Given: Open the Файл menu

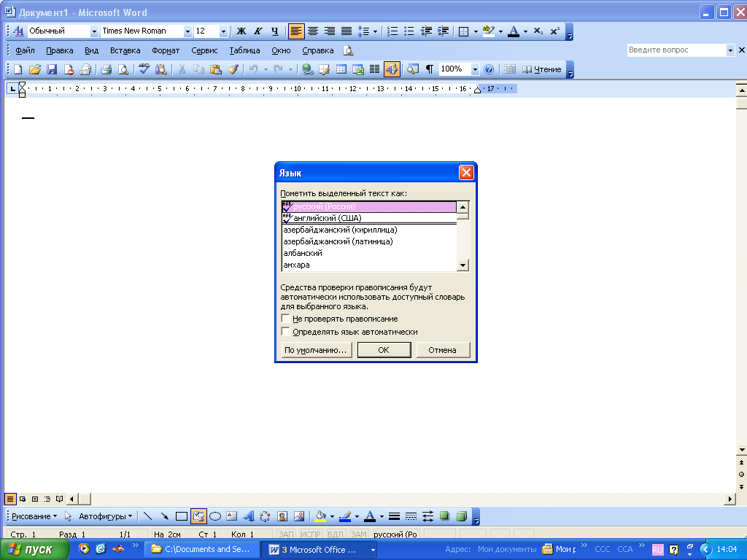Looking at the screenshot, I should [25, 50].
